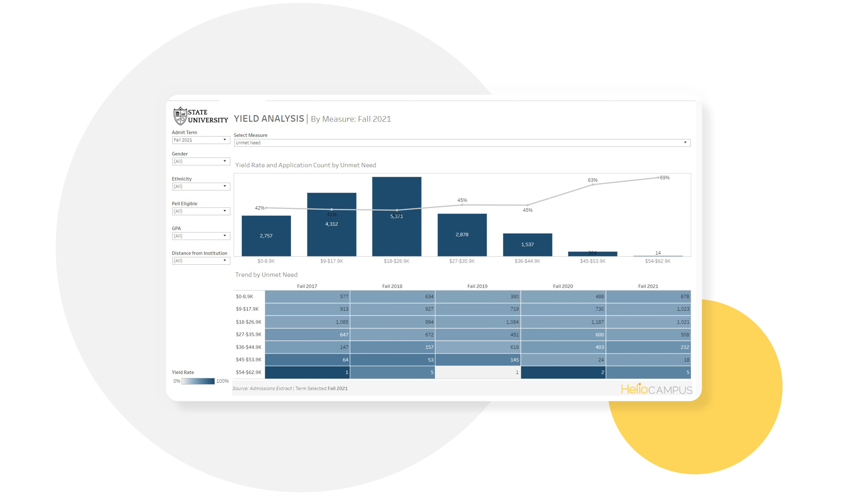
Task: Click the 63% yield rate line point
Action: tap(593, 185)
